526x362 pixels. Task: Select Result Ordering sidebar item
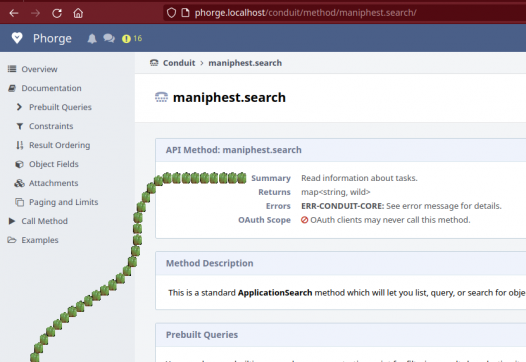(60, 145)
